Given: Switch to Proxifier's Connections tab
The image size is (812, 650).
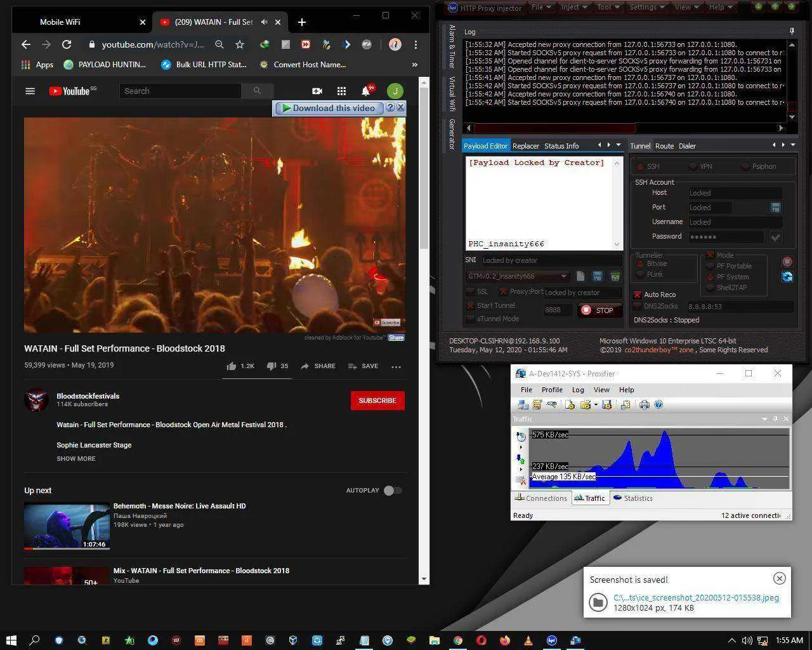Looking at the screenshot, I should coord(541,498).
